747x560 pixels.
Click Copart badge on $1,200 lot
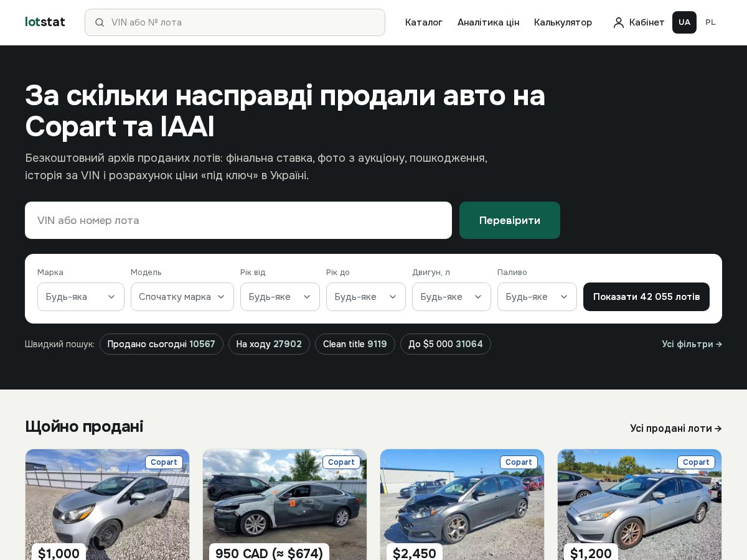coord(696,462)
